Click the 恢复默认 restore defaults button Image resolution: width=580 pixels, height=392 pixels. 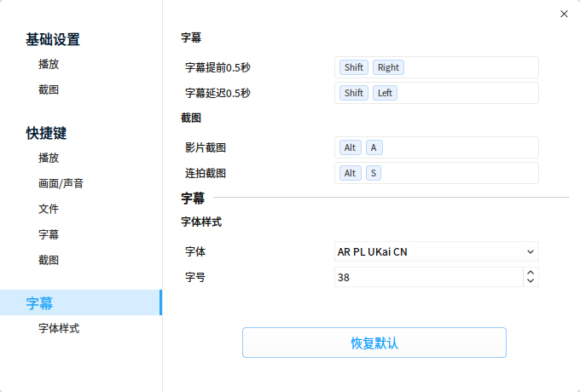374,343
